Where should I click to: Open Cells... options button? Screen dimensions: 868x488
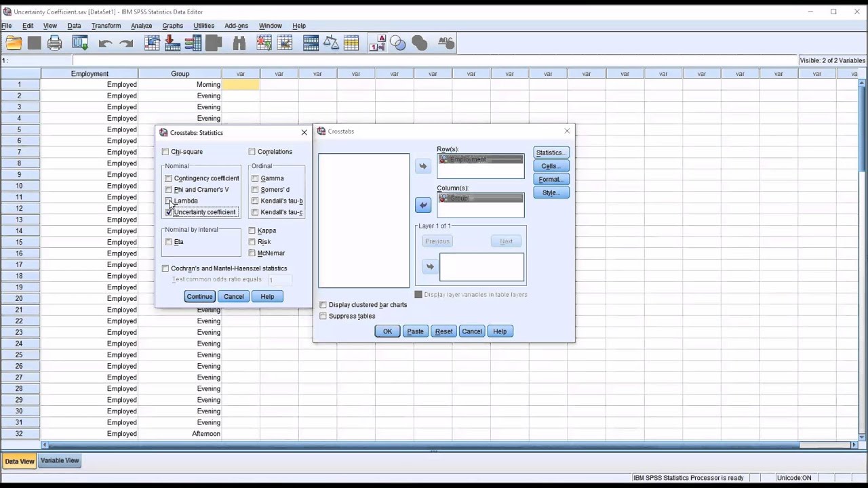(x=551, y=166)
